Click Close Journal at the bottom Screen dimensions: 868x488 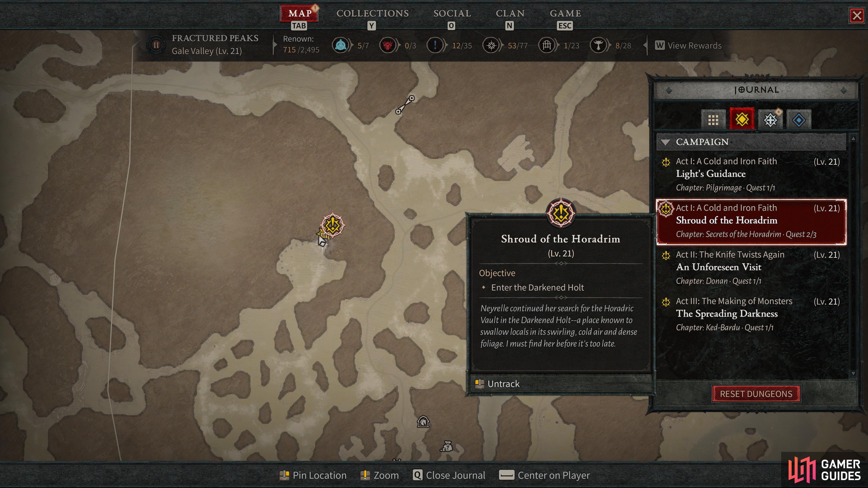(449, 475)
